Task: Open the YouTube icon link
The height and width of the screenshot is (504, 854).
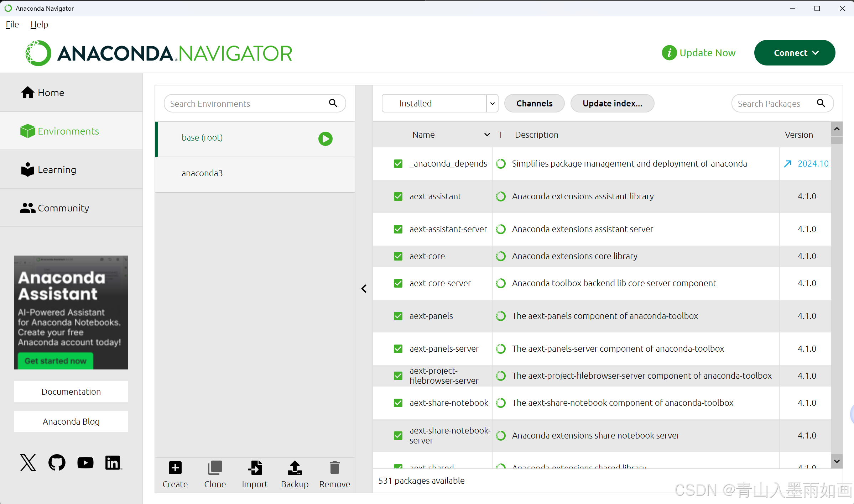Action: click(85, 462)
